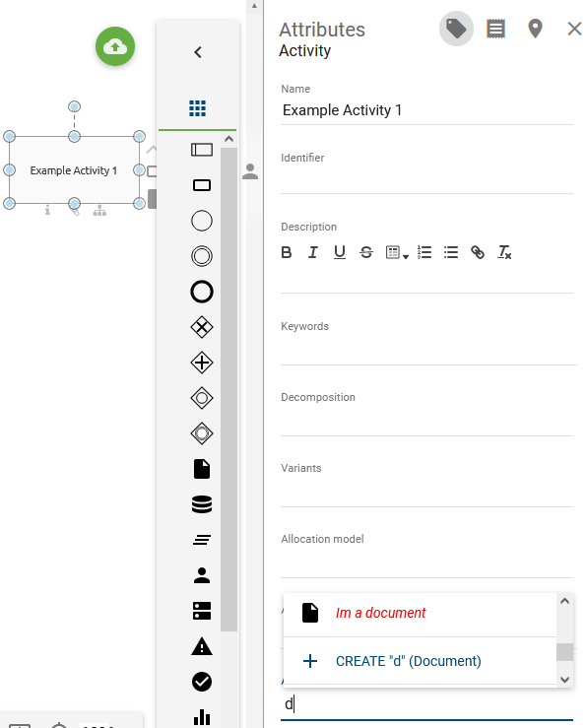Clear text formatting in Description
The image size is (587, 728).
[x=504, y=252]
